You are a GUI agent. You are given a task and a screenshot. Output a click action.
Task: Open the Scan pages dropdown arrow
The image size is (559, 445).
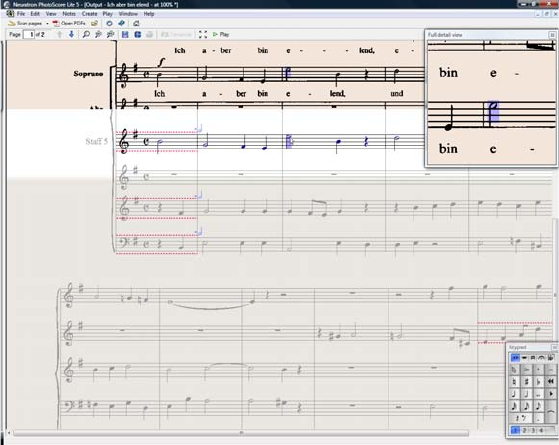tap(47, 24)
